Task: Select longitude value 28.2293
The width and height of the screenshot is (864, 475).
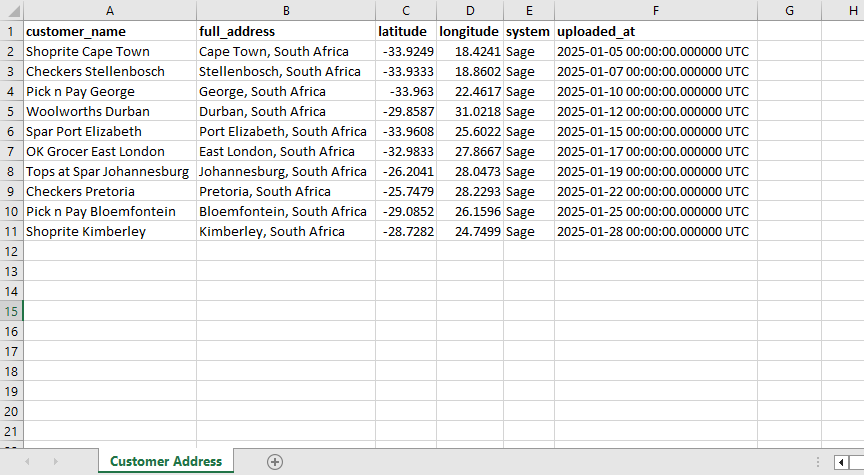Action: tap(470, 191)
